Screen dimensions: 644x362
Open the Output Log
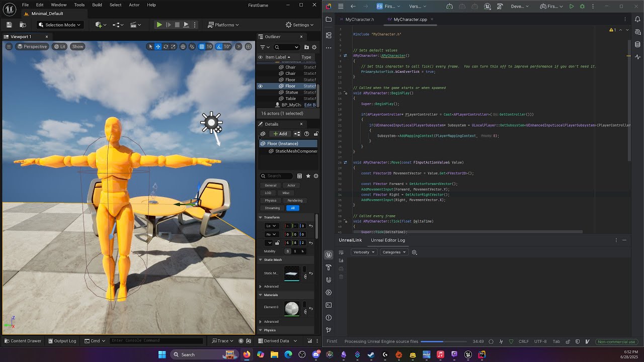[x=62, y=341]
